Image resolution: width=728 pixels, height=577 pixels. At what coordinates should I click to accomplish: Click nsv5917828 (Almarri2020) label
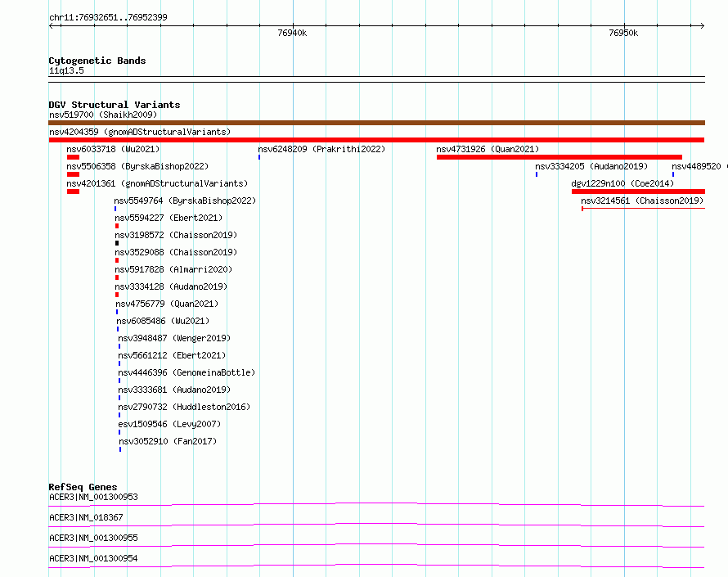173,269
